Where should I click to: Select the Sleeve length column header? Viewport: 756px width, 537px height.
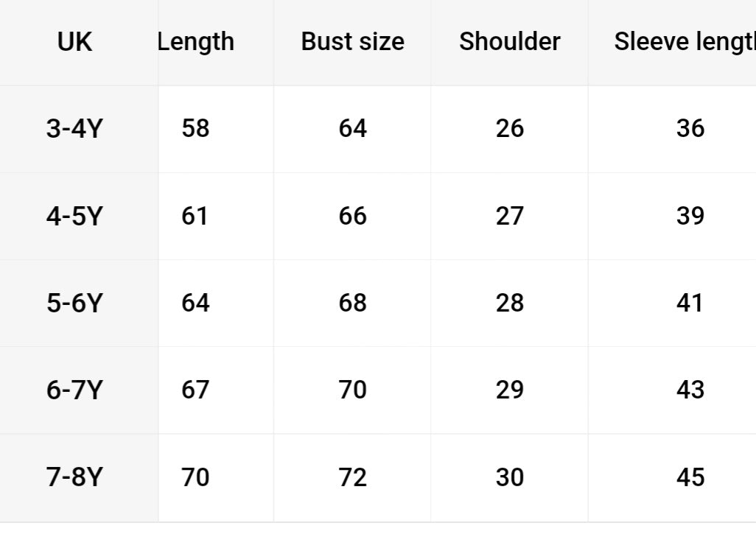pos(685,42)
